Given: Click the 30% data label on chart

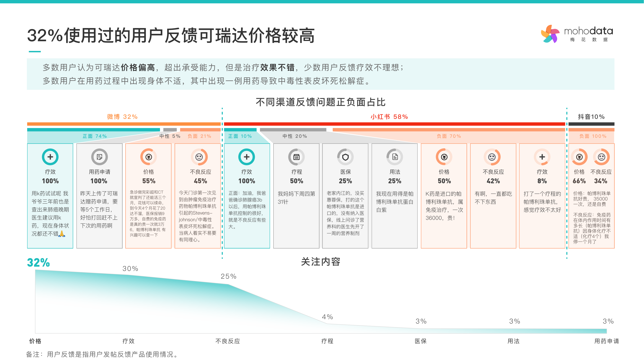Looking at the screenshot, I should (130, 269).
